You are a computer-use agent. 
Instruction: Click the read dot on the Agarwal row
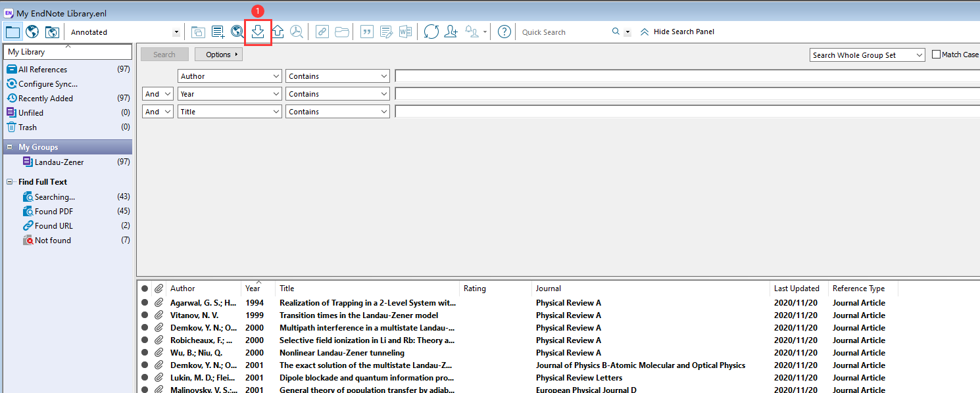click(144, 303)
